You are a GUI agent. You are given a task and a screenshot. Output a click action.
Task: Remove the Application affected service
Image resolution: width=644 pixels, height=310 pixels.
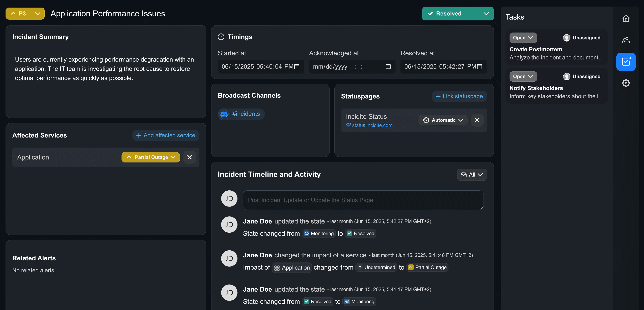tap(190, 157)
